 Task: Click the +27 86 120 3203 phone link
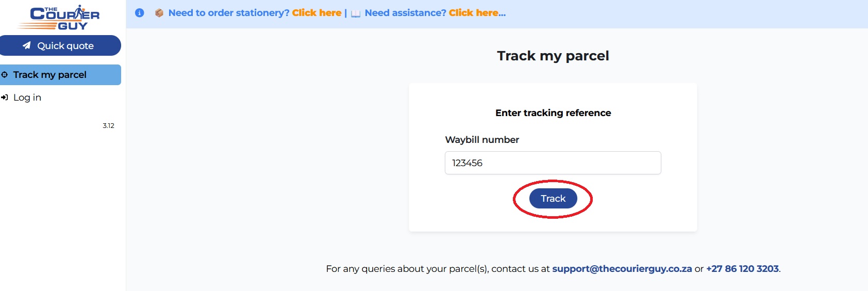click(x=742, y=269)
